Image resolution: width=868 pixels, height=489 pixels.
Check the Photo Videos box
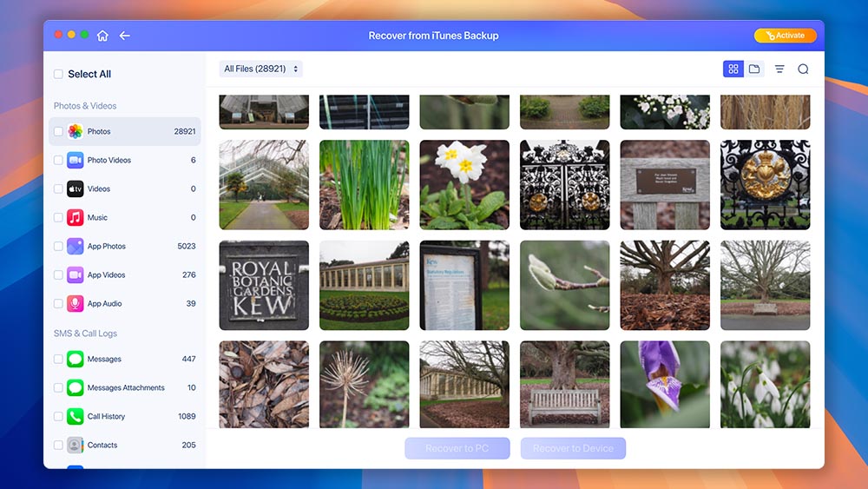click(58, 160)
